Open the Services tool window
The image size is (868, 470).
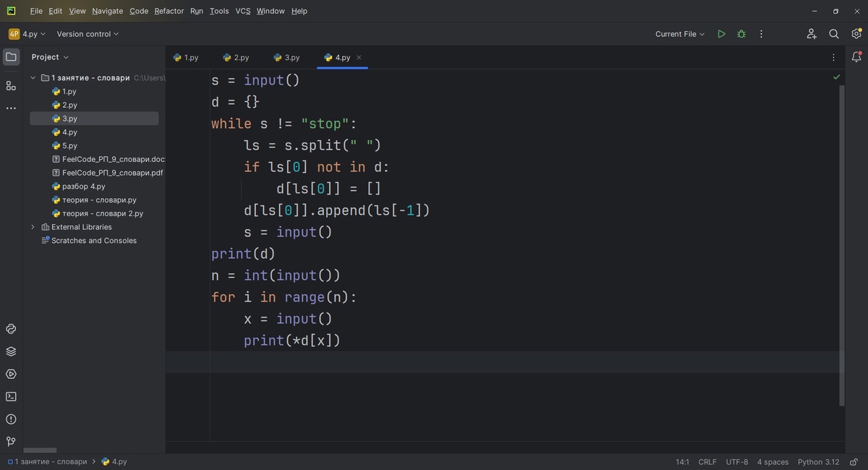pyautogui.click(x=10, y=374)
